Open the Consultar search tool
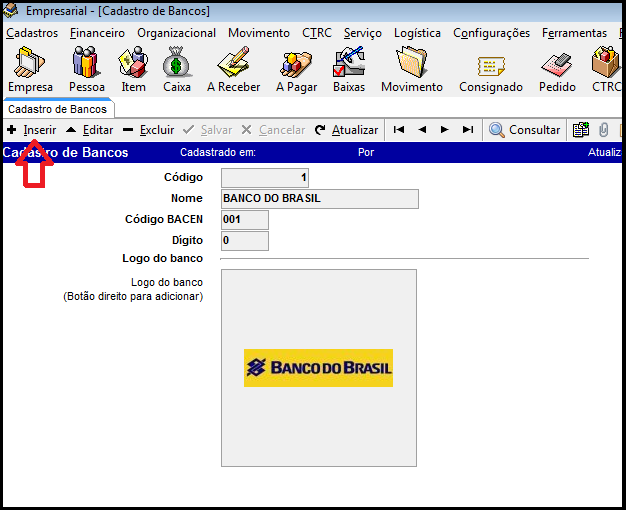The width and height of the screenshot is (626, 510). [524, 130]
